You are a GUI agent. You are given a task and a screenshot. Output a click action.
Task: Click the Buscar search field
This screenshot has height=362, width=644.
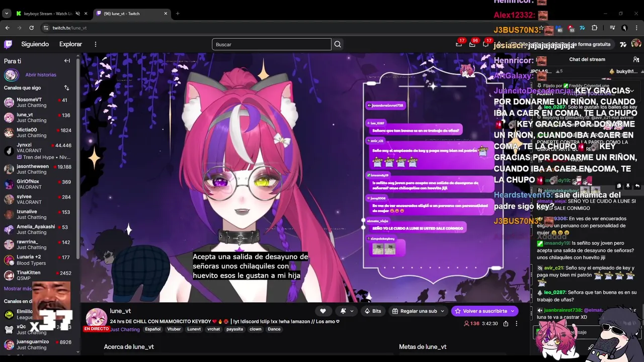pos(272,44)
